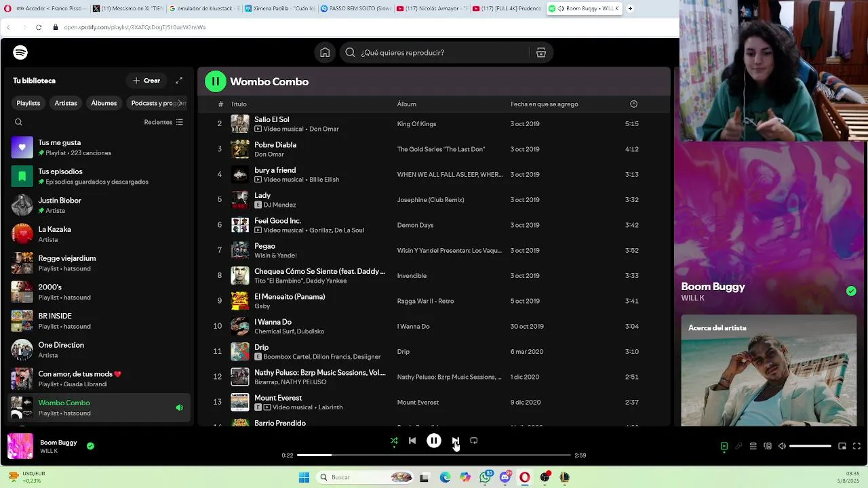Viewport: 868px width, 488px height.
Task: Reload the page in the browser
Action: [x=39, y=27]
